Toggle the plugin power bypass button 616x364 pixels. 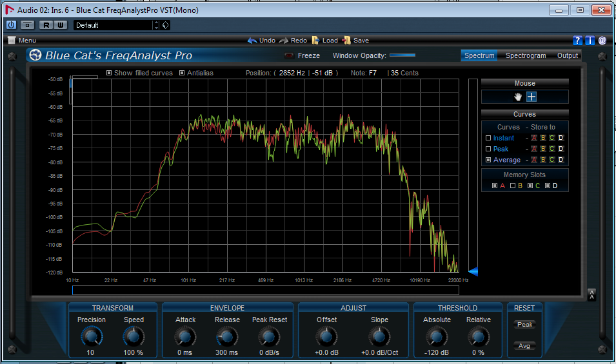click(12, 25)
